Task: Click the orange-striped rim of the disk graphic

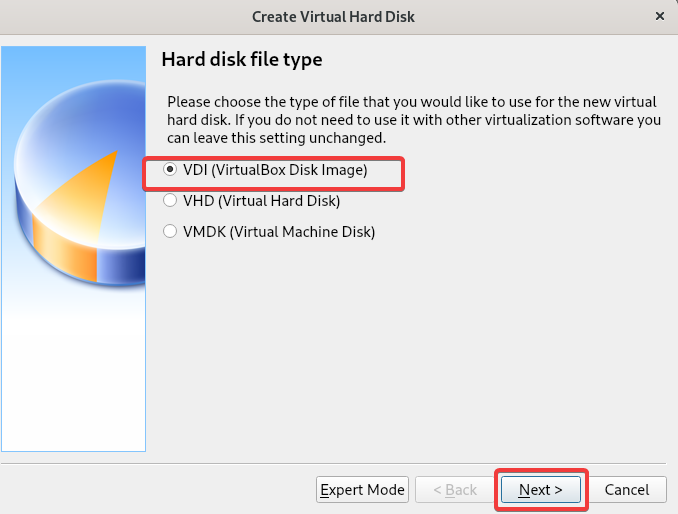Action: point(65,249)
